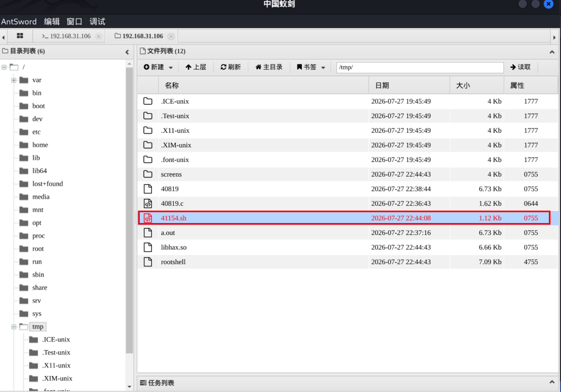Select the home folder in tree
The height and width of the screenshot is (392, 561).
tap(40, 145)
